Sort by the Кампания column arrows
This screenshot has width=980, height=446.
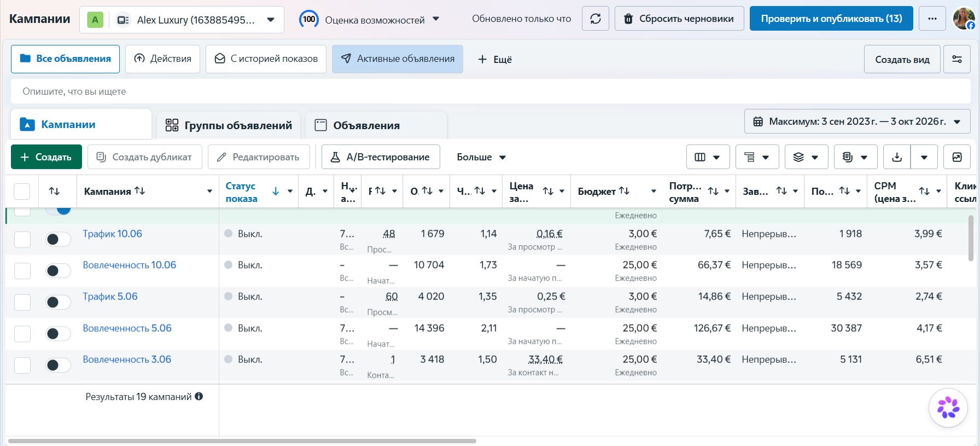tap(140, 190)
